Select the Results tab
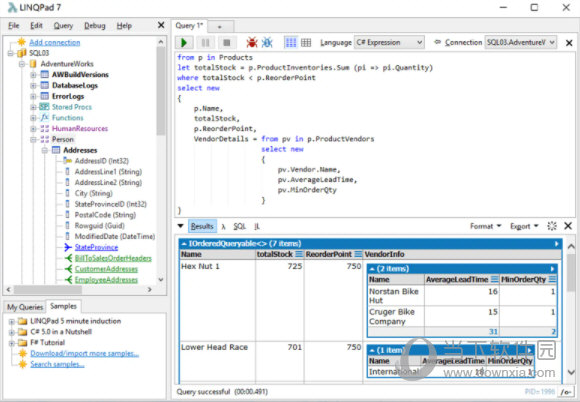Viewport: 580px width, 402px height. [x=202, y=226]
